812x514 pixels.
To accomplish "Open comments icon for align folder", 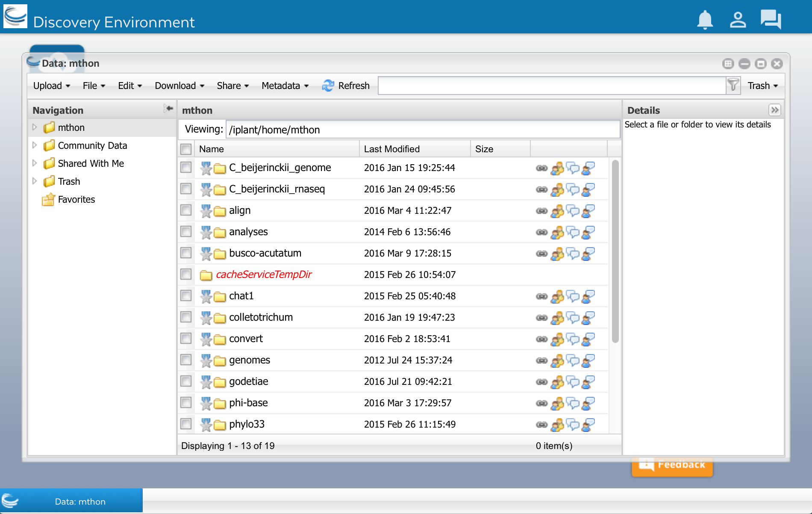I will click(x=573, y=211).
